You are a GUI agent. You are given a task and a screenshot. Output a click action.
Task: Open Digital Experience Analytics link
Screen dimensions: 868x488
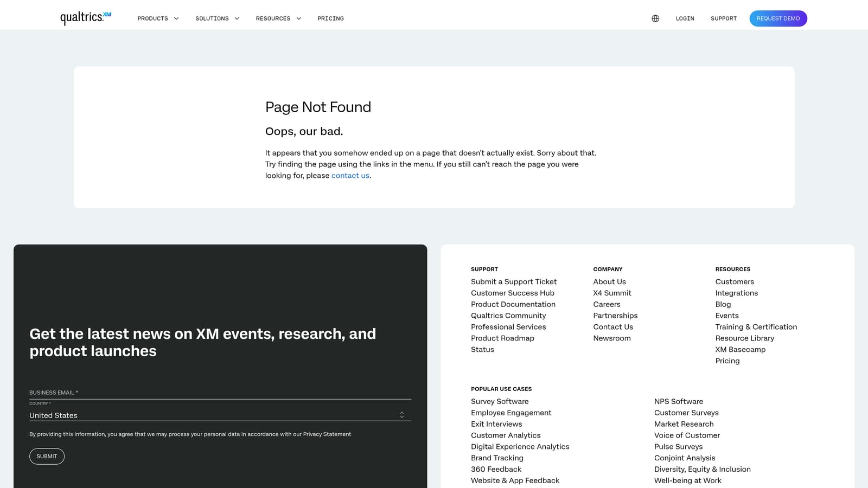pos(520,447)
